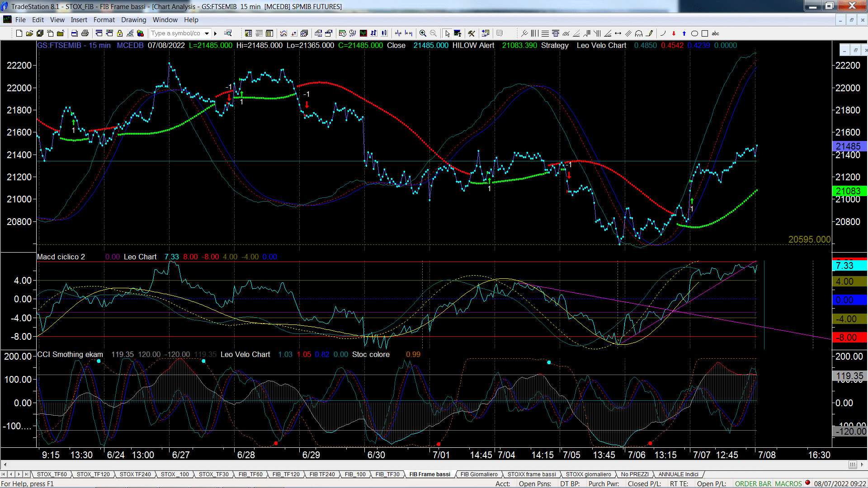Click the cyan 7.33 Macd value label
The width and height of the screenshot is (868, 488).
(x=849, y=266)
